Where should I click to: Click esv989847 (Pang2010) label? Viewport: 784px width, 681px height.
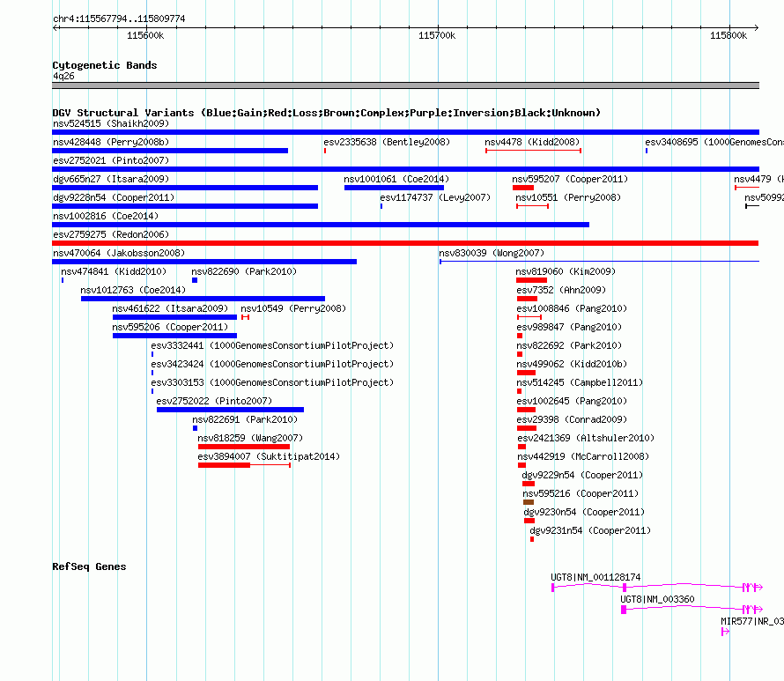coord(569,327)
